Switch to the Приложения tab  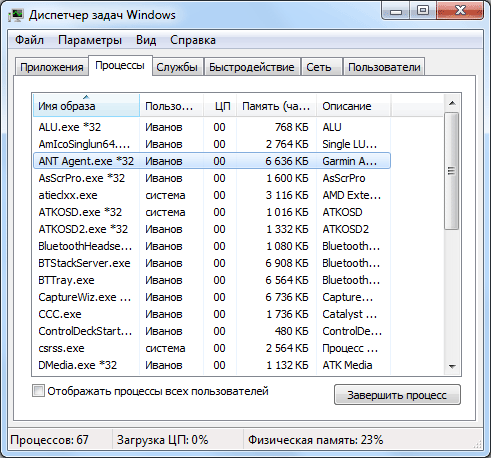click(x=52, y=67)
